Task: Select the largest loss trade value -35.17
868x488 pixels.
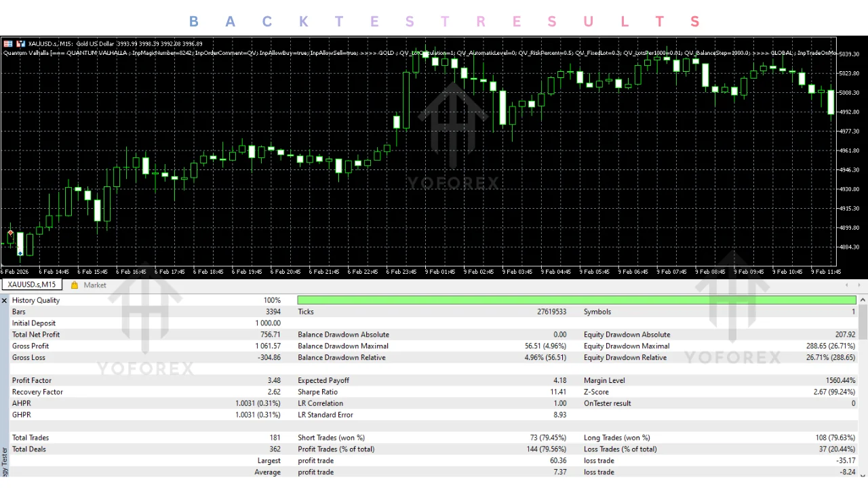Action: 846,461
